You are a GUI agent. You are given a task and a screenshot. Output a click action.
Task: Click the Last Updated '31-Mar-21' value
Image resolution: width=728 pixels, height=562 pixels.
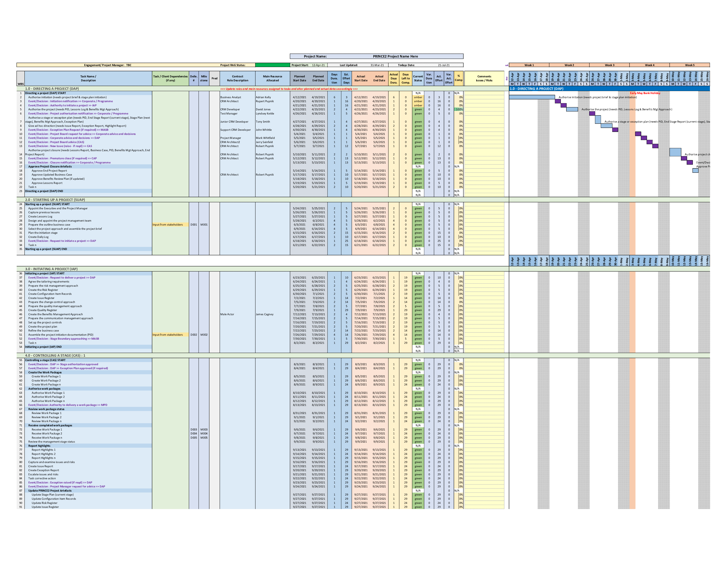tap(377, 65)
